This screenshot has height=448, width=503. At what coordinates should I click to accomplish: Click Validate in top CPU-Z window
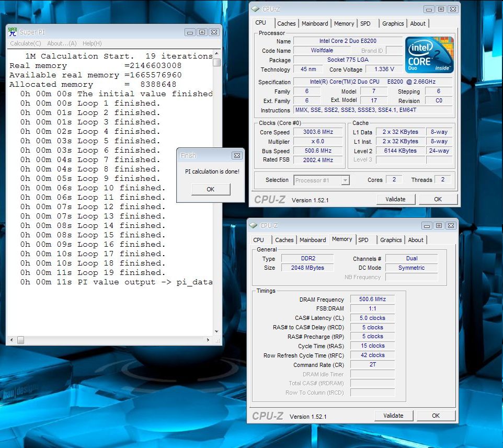tap(395, 199)
